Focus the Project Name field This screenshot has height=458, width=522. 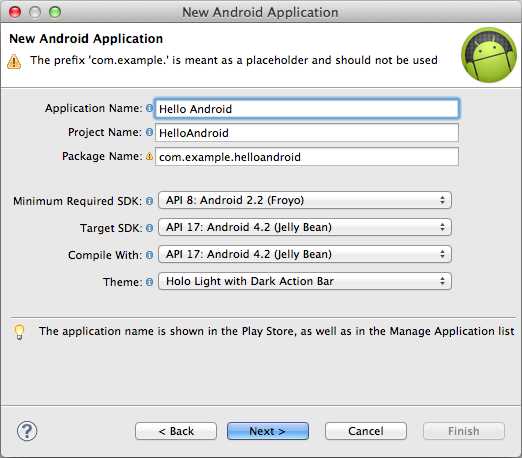pos(307,133)
